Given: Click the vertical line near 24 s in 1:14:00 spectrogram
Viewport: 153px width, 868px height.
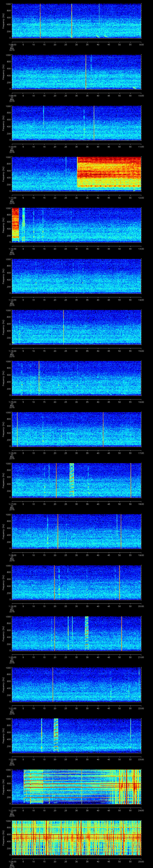Looking at the screenshot, I should [64, 327].
